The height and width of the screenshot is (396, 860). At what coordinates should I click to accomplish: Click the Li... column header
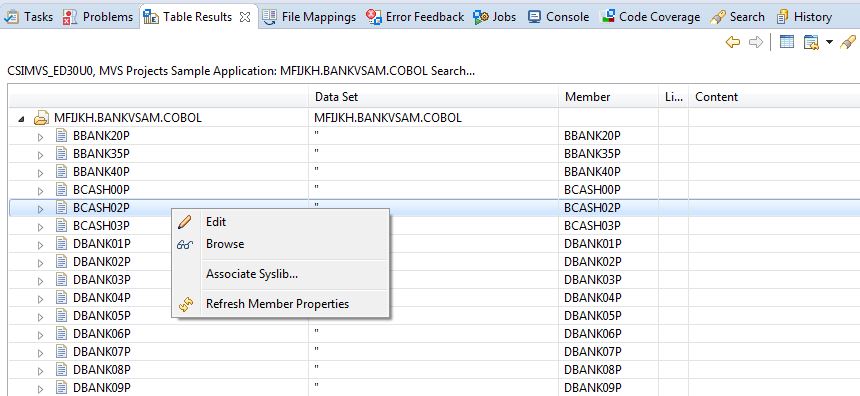click(674, 97)
